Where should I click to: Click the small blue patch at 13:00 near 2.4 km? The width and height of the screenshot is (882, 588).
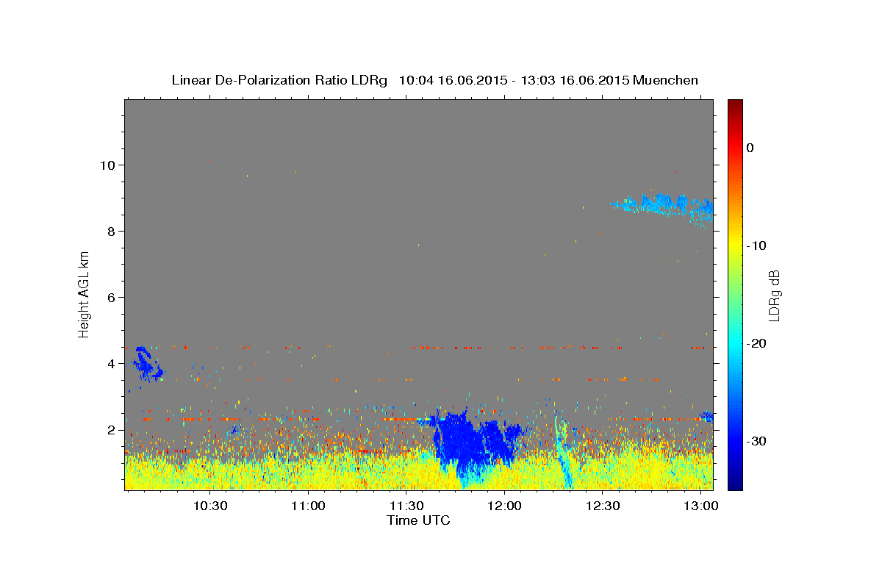pos(706,416)
